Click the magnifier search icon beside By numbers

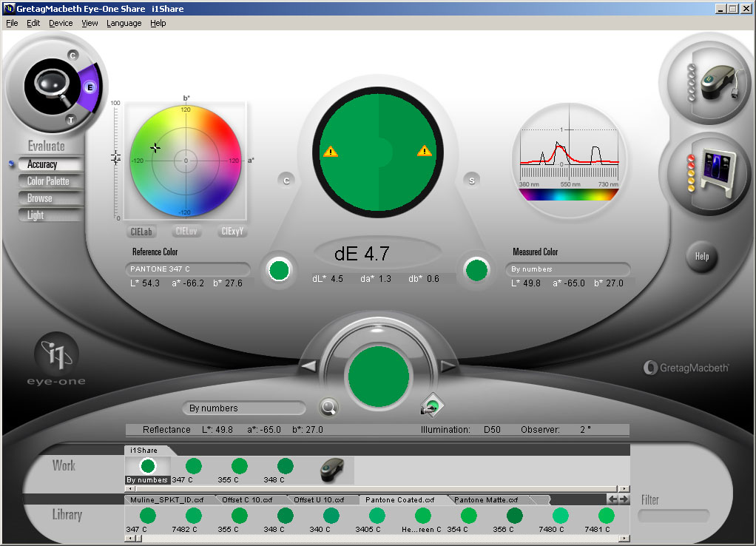point(328,408)
